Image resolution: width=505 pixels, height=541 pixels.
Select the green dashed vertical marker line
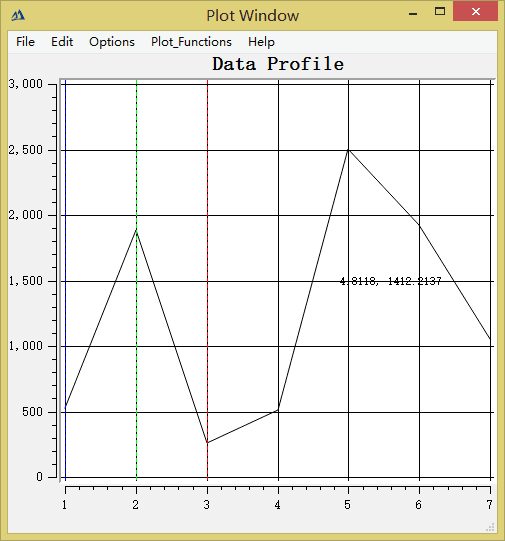[x=137, y=279]
